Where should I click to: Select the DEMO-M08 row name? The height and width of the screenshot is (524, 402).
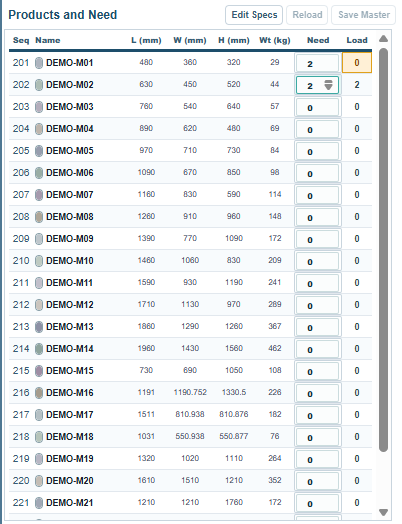pos(70,217)
